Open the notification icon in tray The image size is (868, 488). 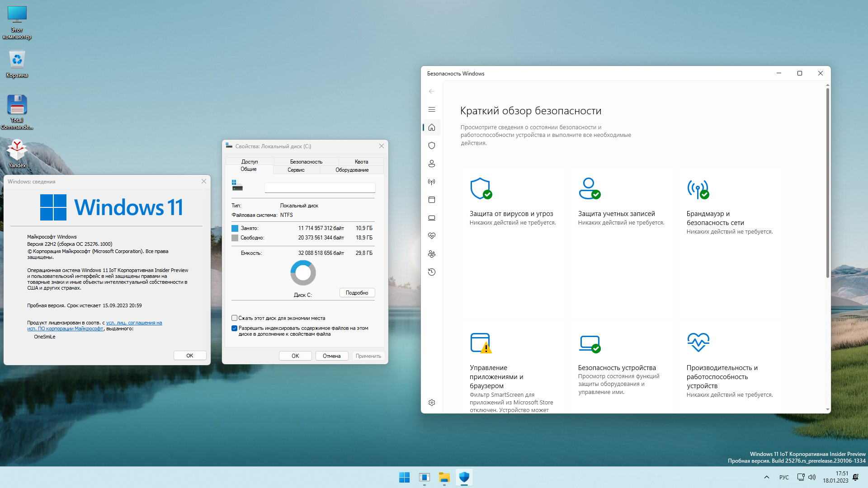tap(855, 477)
